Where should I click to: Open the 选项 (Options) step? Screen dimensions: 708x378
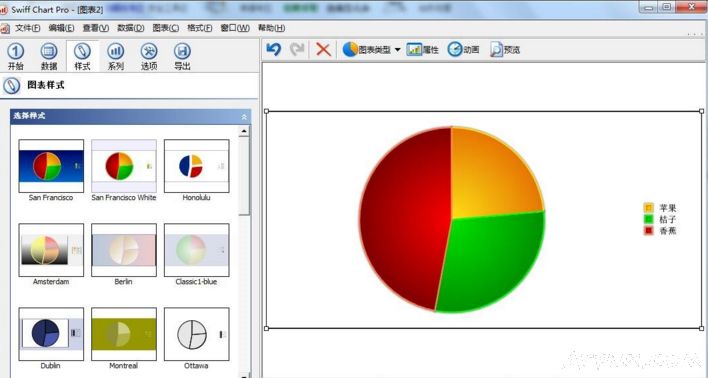pos(149,56)
